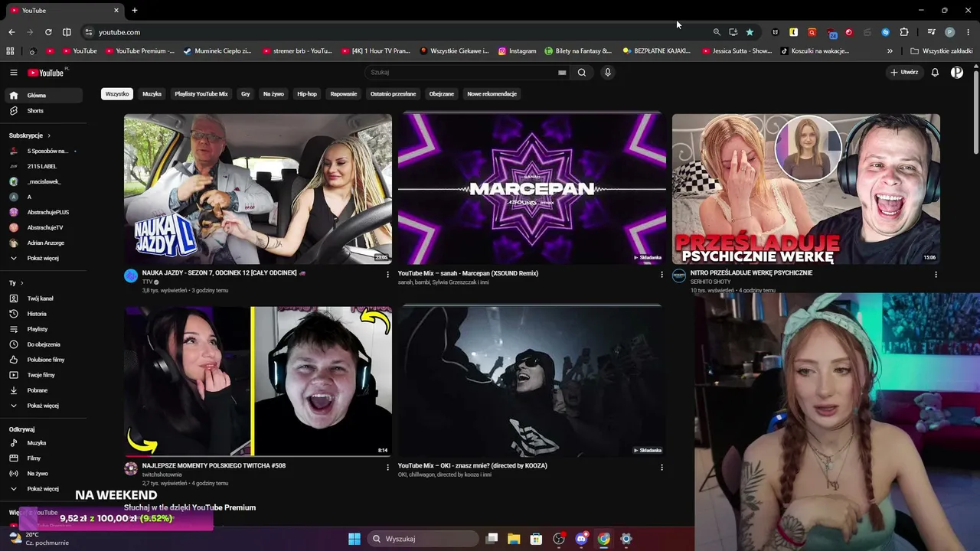Select the Ostatnio przesłane chip
This screenshot has height=551, width=980.
point(394,94)
